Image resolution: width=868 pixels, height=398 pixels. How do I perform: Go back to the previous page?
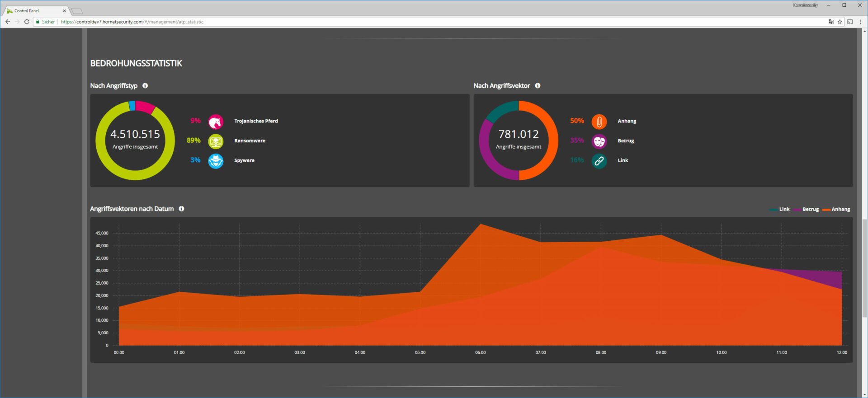(8, 22)
